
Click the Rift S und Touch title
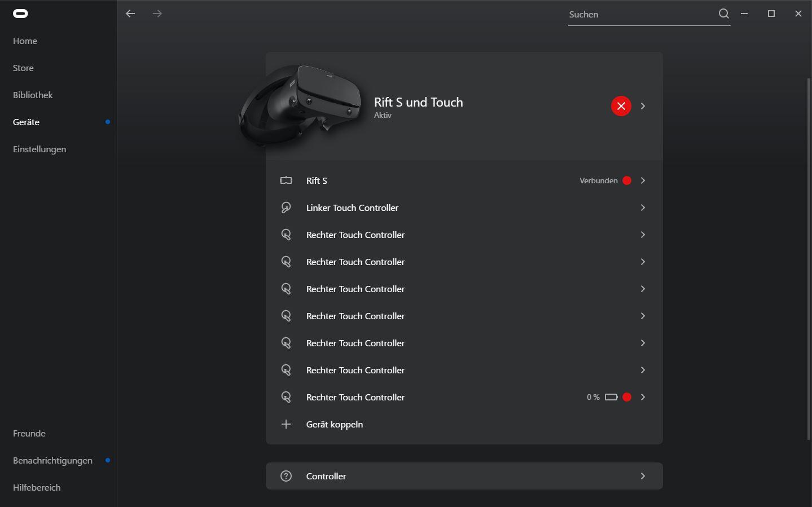[418, 102]
